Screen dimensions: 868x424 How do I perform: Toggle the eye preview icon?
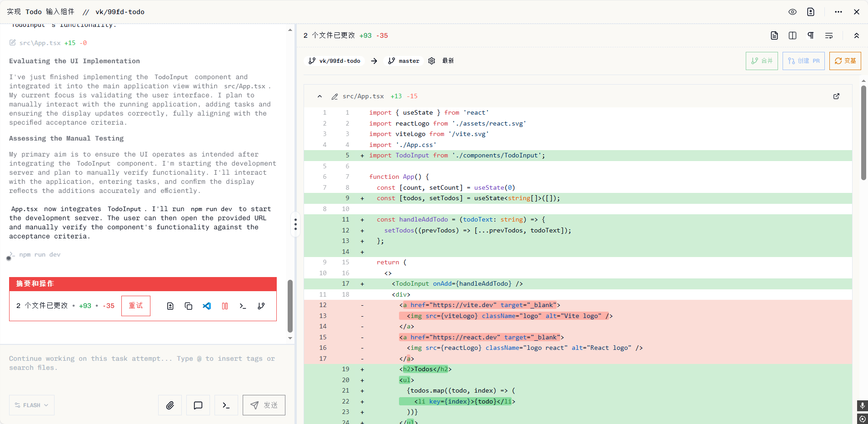(x=793, y=12)
